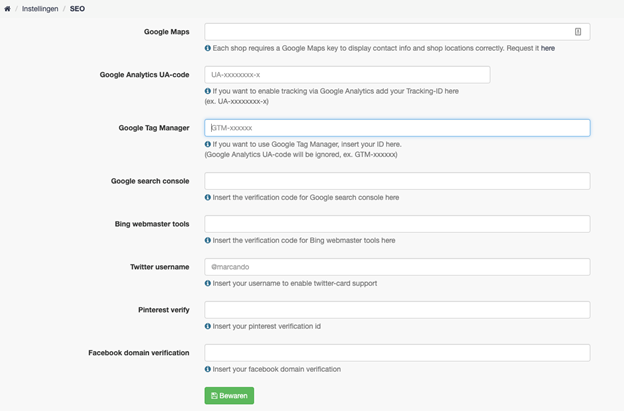
Task: Click 'Insert your pinterest verification id' text
Action: (x=267, y=326)
